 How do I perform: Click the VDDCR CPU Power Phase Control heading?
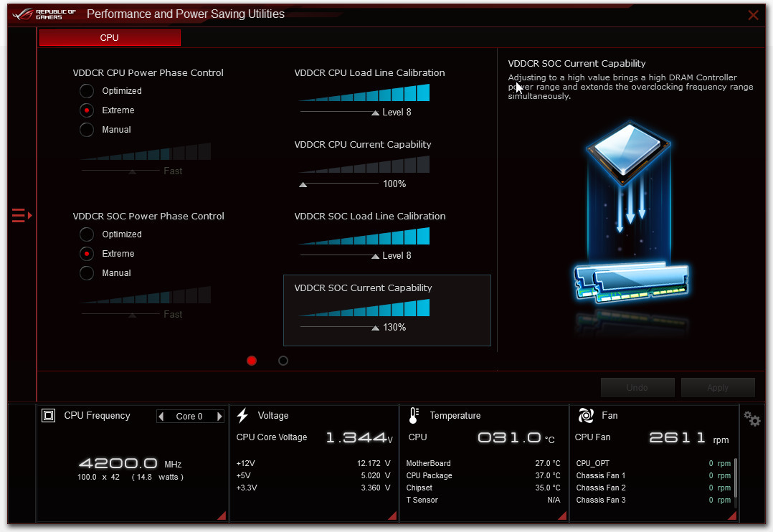[148, 73]
